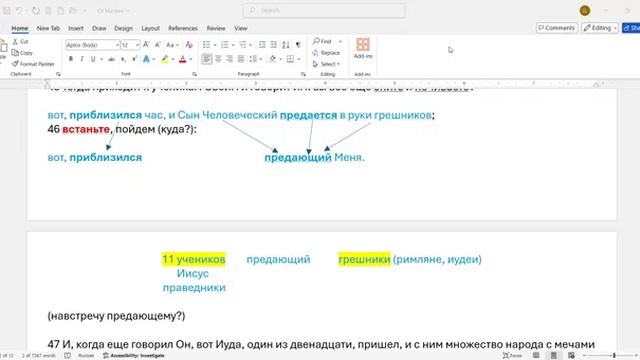Open the Home ribbon tab
Image resolution: width=640 pixels, height=360 pixels.
[x=20, y=28]
